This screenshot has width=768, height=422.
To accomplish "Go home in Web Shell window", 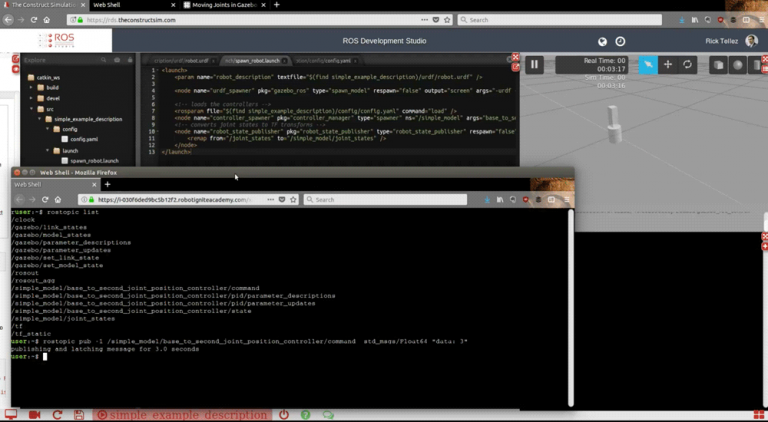I will tap(58, 200).
